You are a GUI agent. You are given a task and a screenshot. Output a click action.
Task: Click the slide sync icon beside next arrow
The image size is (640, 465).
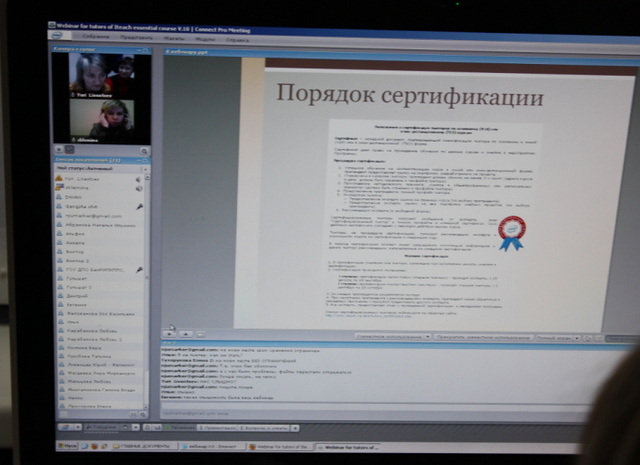tap(200, 334)
